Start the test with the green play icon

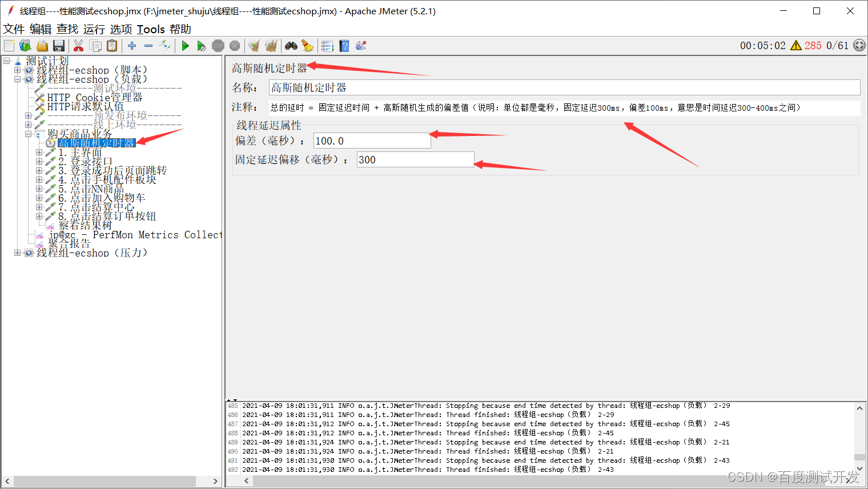click(185, 46)
